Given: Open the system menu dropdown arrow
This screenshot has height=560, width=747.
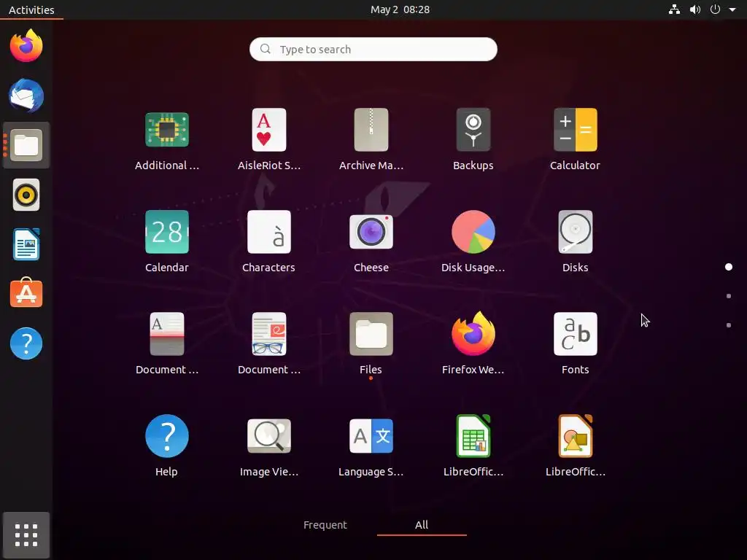Looking at the screenshot, I should pyautogui.click(x=732, y=9).
